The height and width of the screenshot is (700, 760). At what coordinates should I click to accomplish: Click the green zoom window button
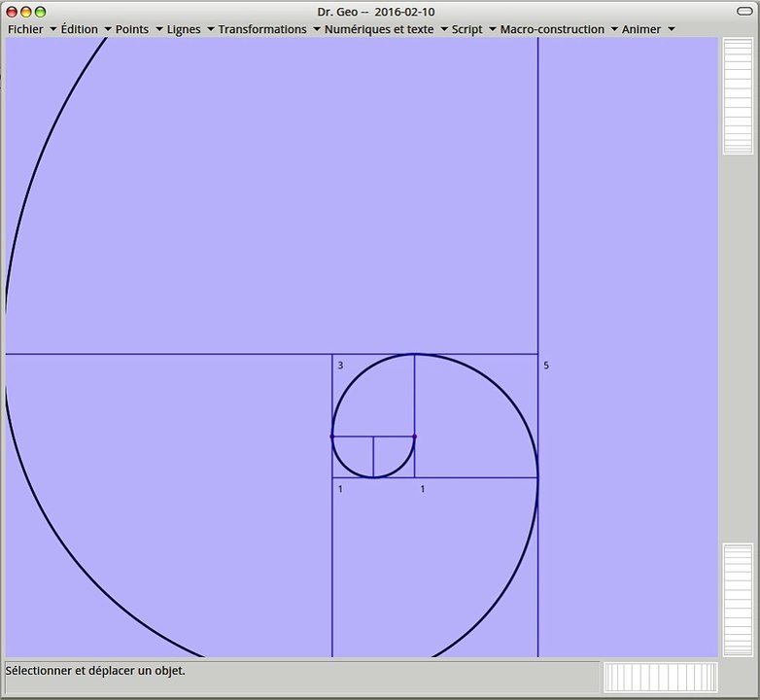click(x=40, y=12)
